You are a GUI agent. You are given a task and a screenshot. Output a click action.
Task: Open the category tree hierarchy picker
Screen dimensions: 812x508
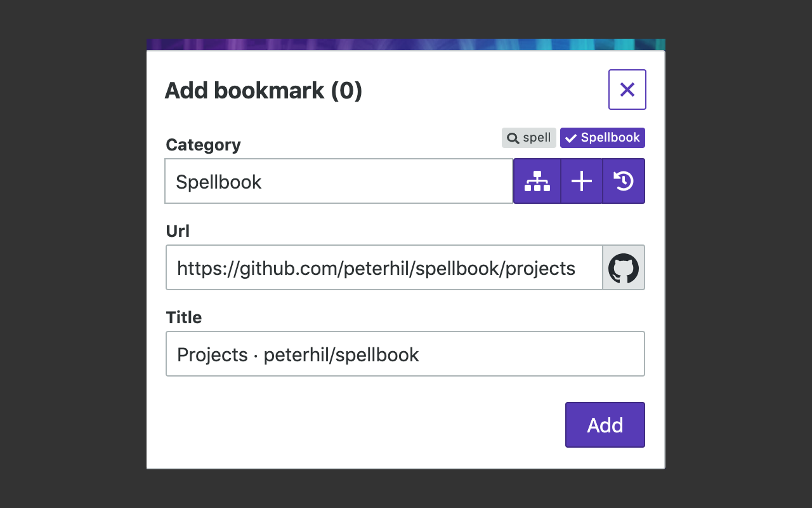click(537, 181)
